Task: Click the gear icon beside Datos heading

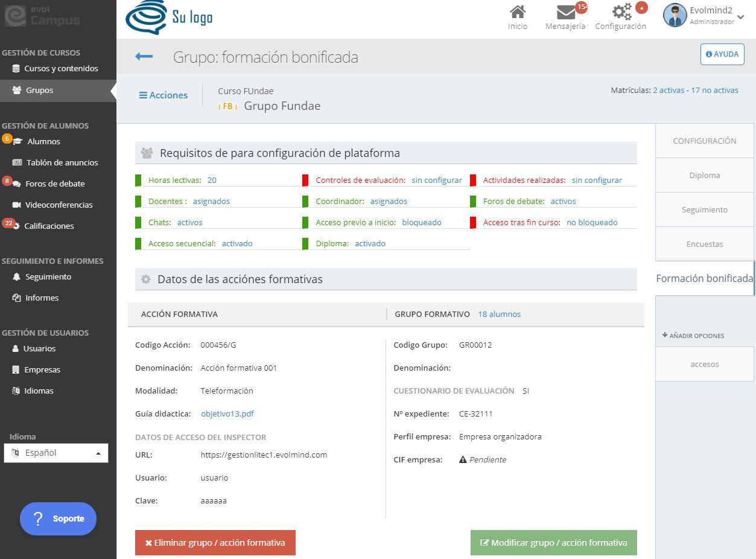Action: (145, 279)
